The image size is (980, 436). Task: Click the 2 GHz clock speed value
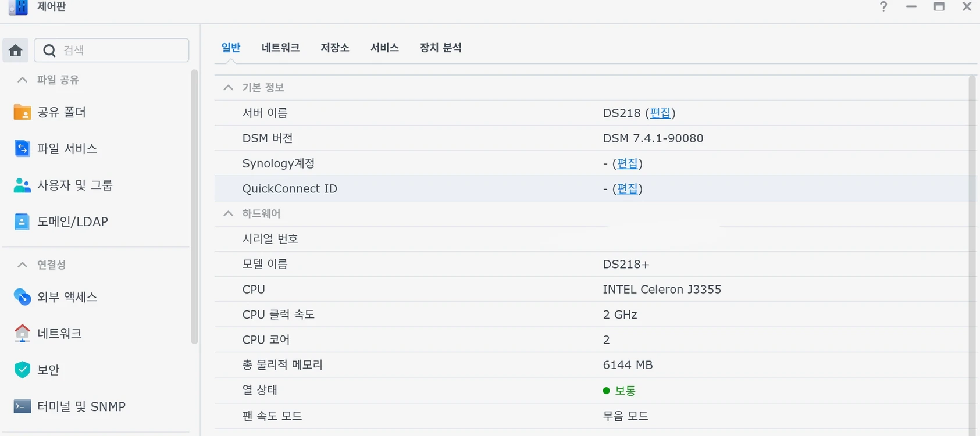[620, 315]
